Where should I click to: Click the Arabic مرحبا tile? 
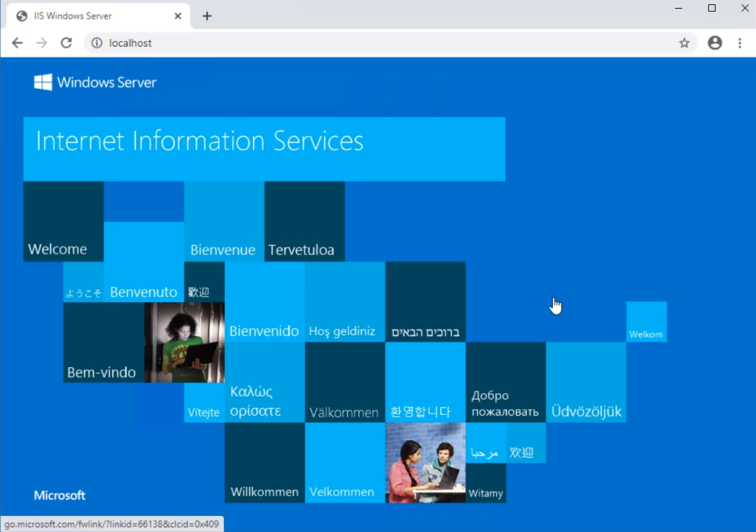(486, 443)
